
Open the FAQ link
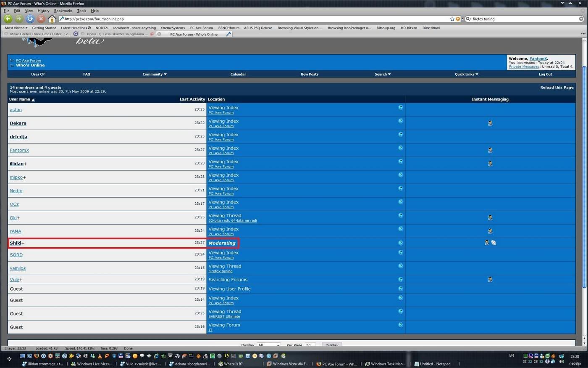87,74
